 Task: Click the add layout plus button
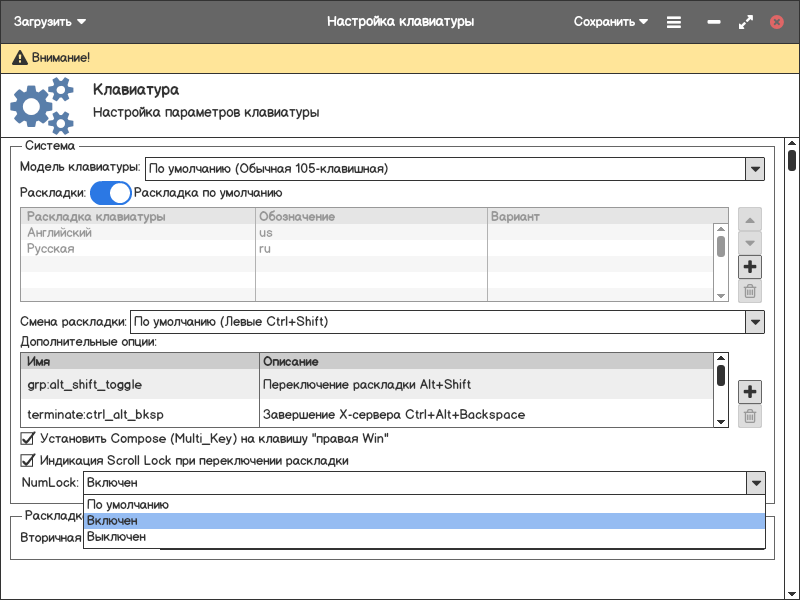click(x=750, y=267)
